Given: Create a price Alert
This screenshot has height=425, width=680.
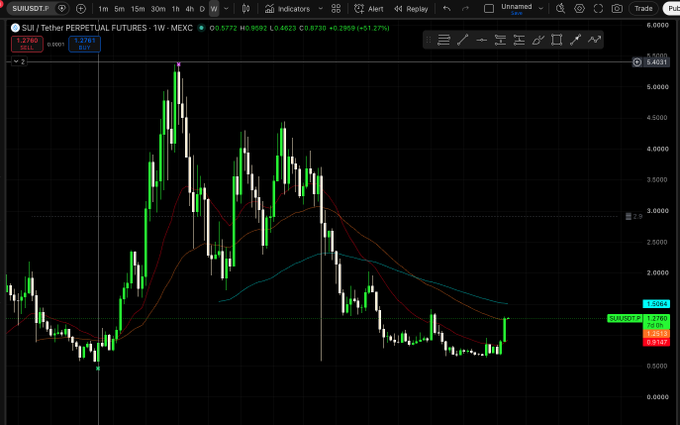Looking at the screenshot, I should pyautogui.click(x=369, y=9).
